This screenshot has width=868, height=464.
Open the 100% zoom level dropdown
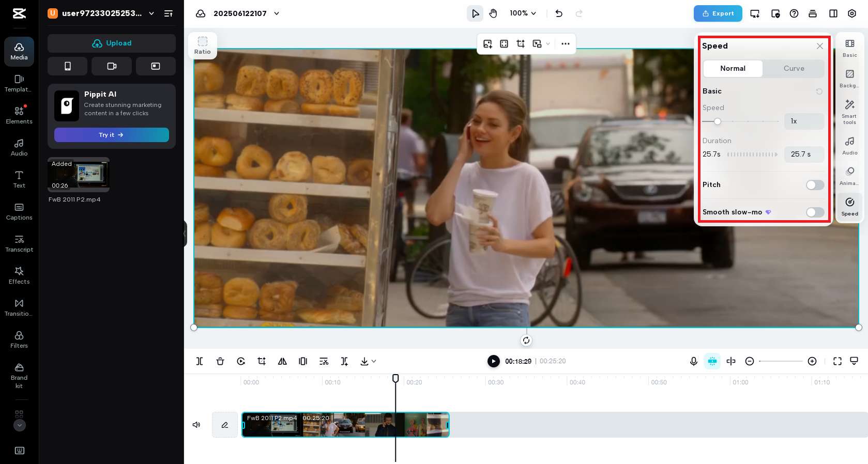coord(523,13)
